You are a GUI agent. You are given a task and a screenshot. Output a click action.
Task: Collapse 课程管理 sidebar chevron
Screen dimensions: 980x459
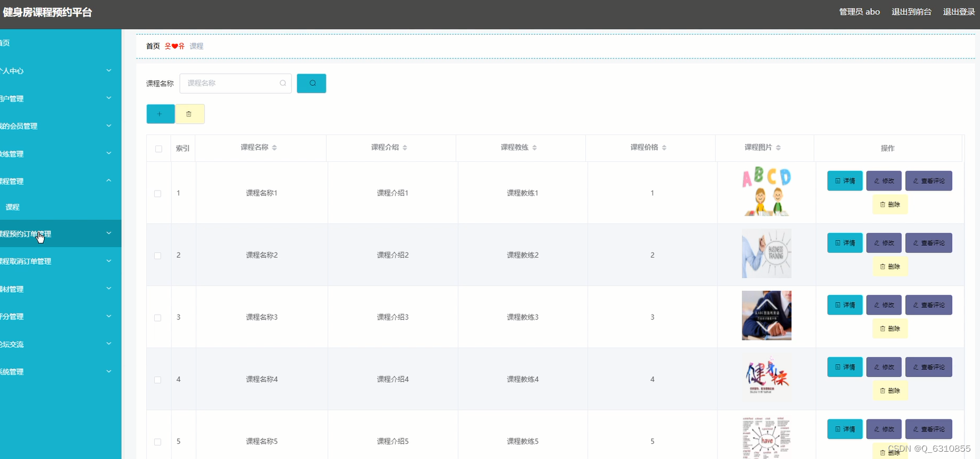[109, 181]
